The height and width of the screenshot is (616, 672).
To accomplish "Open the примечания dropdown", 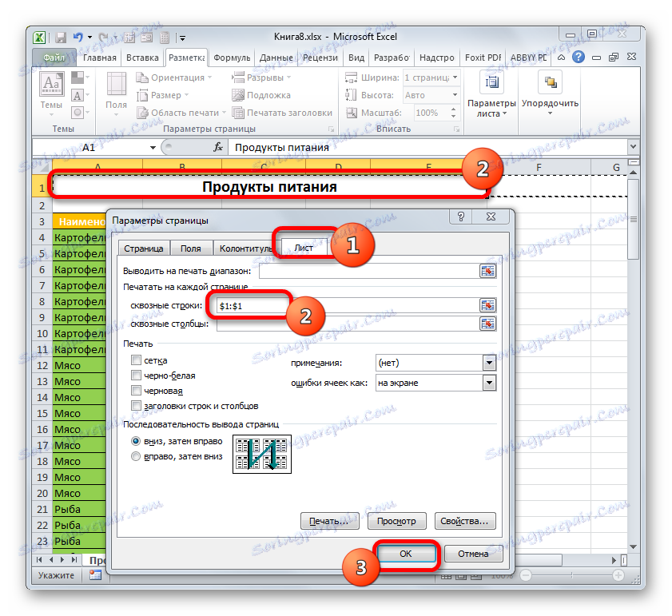I will tap(489, 363).
